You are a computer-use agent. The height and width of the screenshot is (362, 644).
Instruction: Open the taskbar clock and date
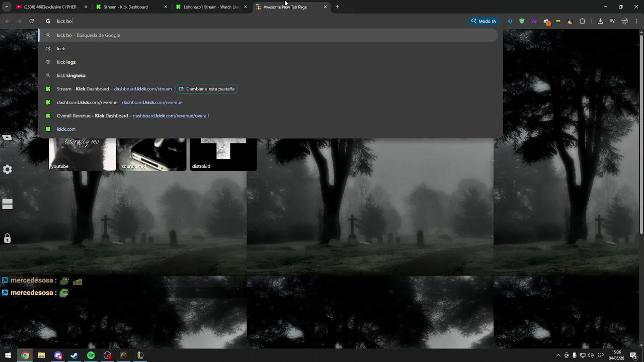pyautogui.click(x=617, y=355)
